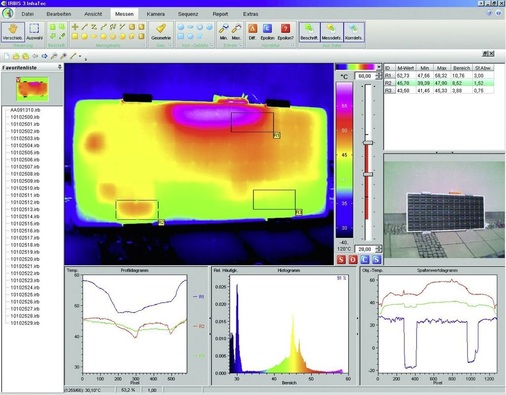Click the blue forward arrow in quick toolbar

tap(44, 56)
